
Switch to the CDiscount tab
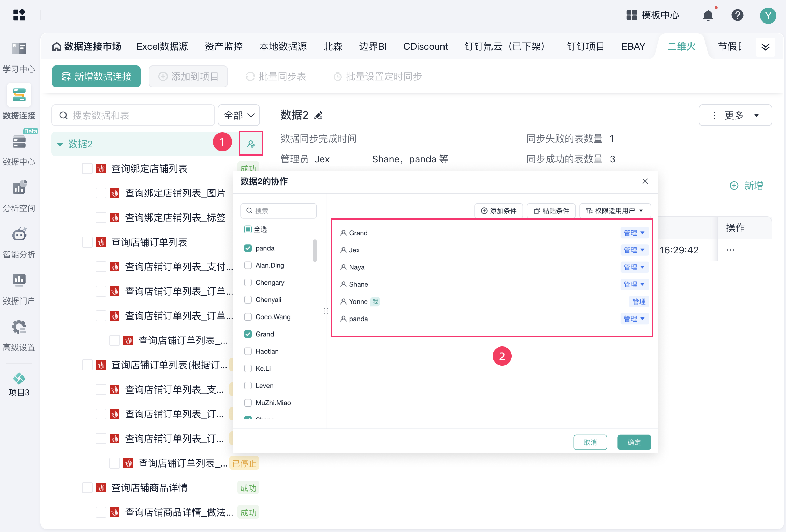pyautogui.click(x=425, y=46)
